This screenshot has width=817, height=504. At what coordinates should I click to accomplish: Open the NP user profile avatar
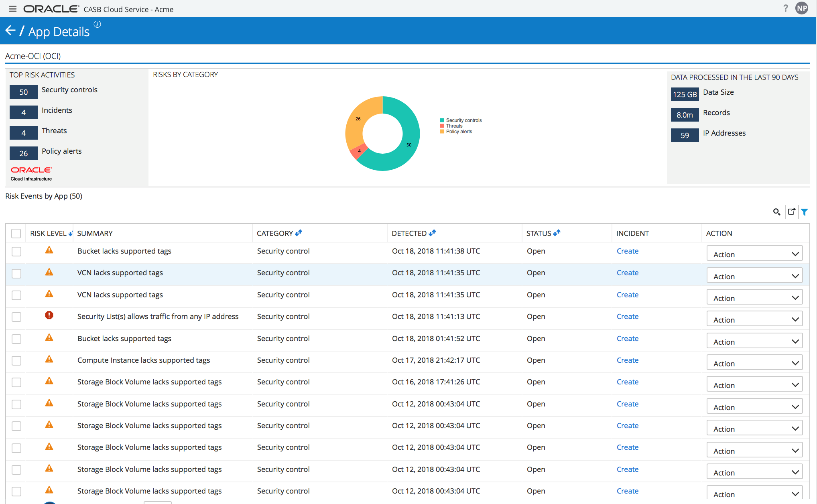tap(801, 8)
